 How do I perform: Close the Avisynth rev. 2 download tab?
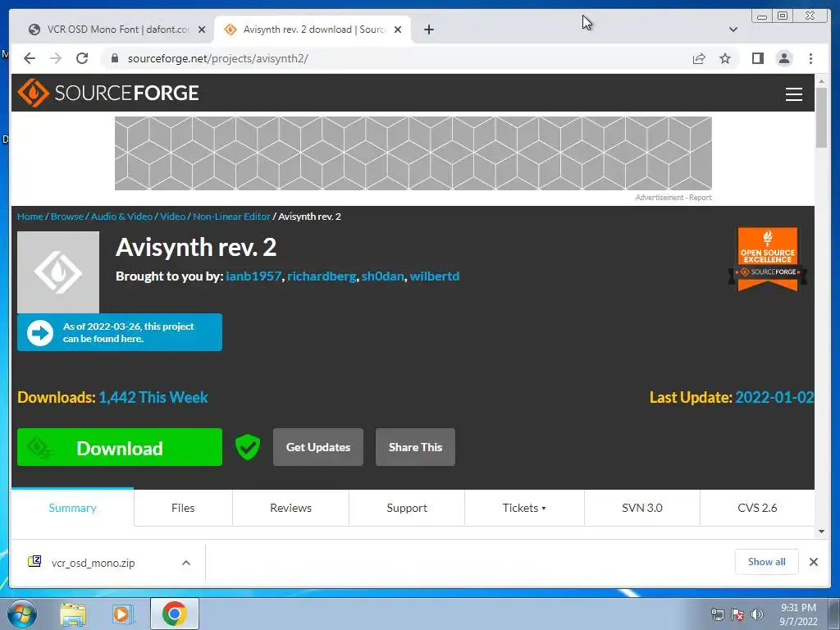[398, 30]
